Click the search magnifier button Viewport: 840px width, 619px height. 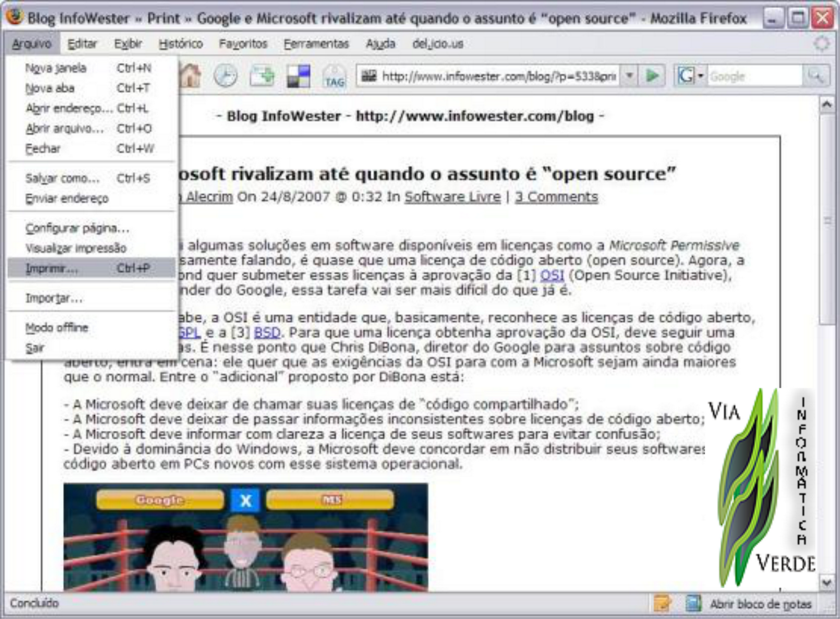point(816,76)
